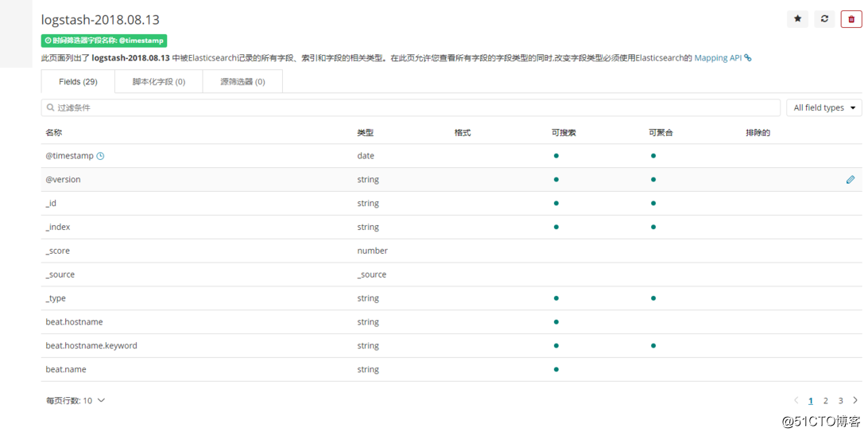Click the number type of _score

pyautogui.click(x=373, y=251)
